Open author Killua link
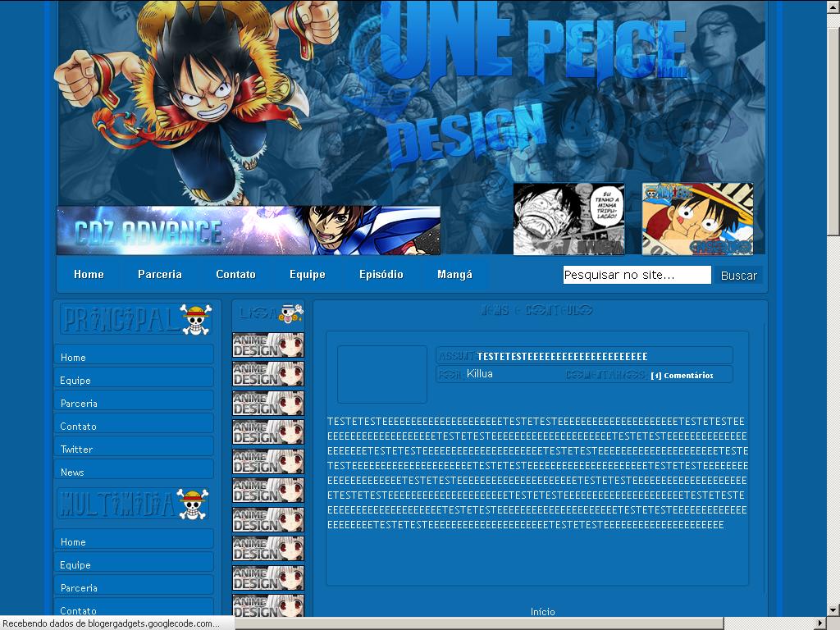The image size is (840, 630). 479,373
